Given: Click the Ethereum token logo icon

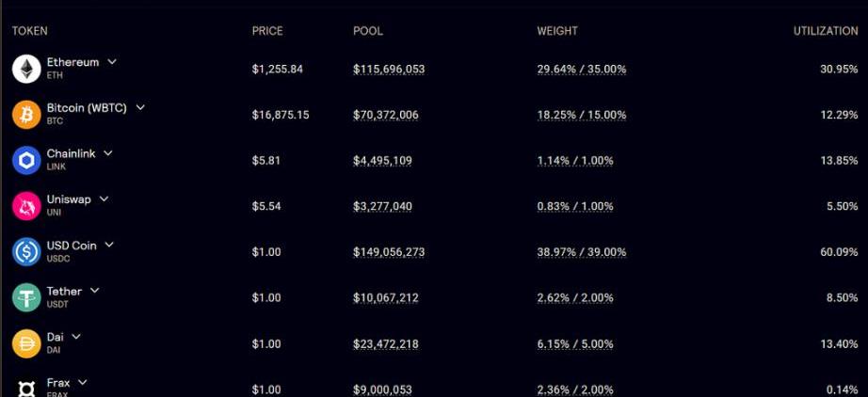Looking at the screenshot, I should [x=26, y=69].
